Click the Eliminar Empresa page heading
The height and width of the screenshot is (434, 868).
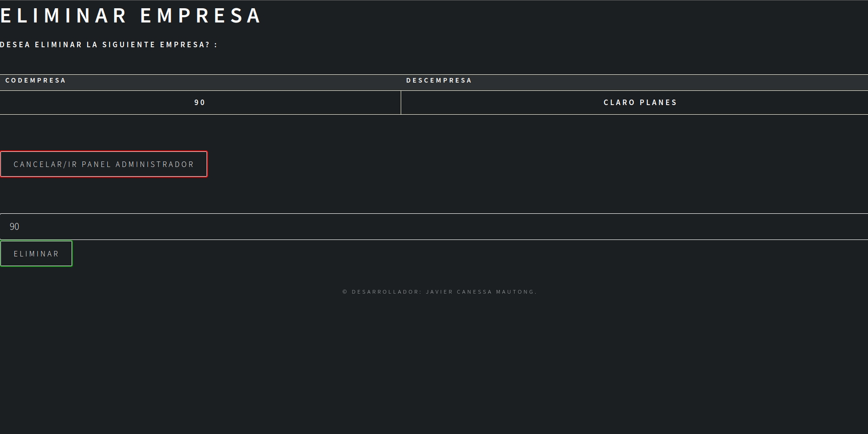[131, 16]
